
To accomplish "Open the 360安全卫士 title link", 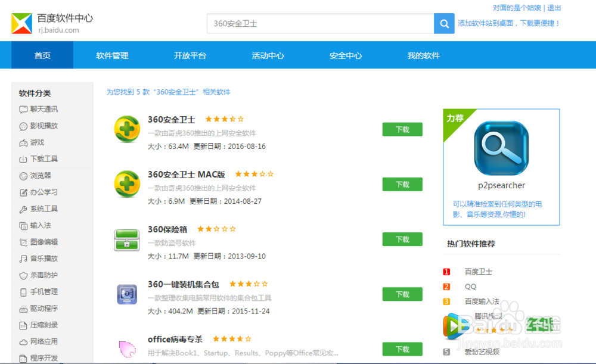I will (x=172, y=120).
